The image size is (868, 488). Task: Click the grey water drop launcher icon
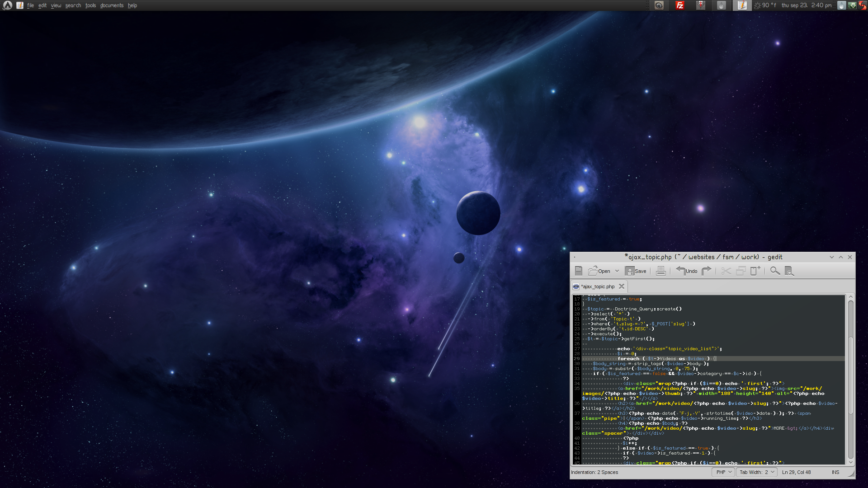[x=722, y=5]
